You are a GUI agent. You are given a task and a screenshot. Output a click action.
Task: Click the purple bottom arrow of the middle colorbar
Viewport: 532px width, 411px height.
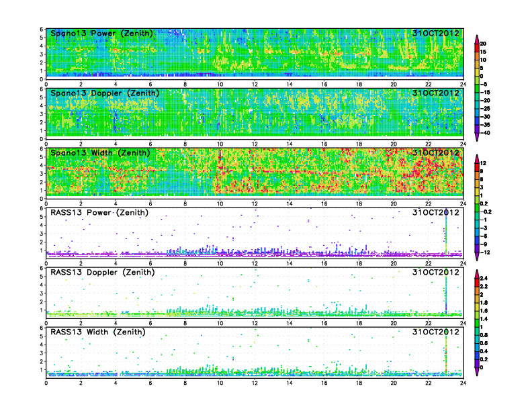tap(477, 257)
